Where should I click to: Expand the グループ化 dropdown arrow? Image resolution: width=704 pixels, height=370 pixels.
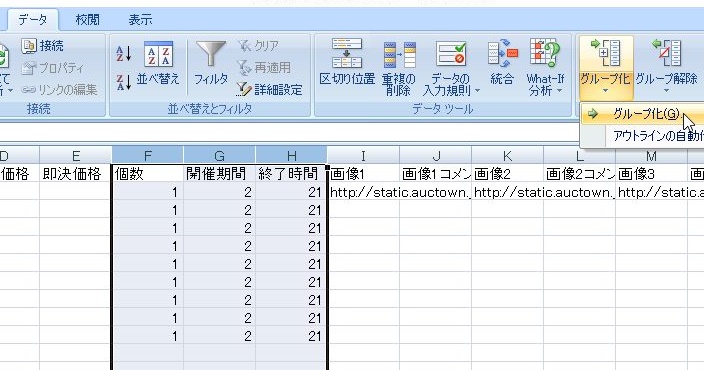point(606,91)
